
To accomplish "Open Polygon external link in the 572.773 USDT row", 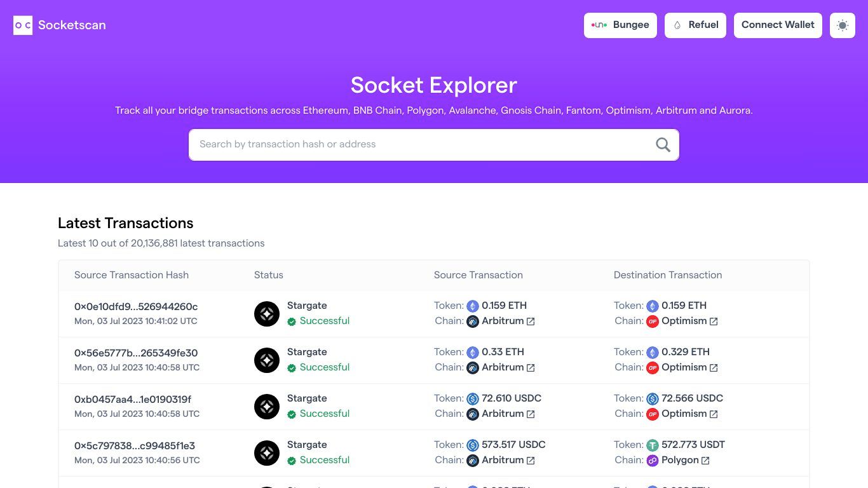I will [705, 461].
